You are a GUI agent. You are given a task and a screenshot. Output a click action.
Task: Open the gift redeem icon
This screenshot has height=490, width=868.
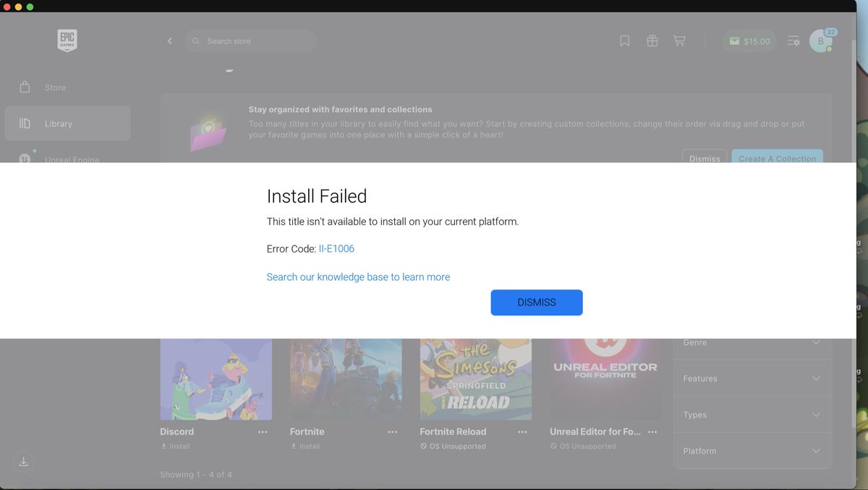point(652,41)
